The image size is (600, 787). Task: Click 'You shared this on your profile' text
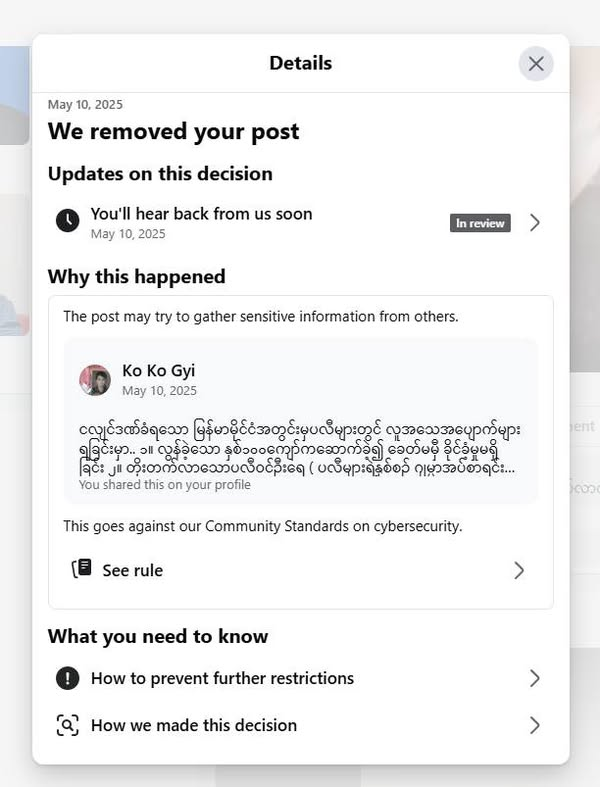[x=165, y=485]
